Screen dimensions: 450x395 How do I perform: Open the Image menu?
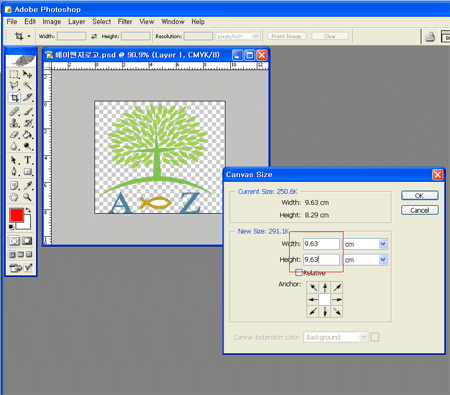point(52,22)
